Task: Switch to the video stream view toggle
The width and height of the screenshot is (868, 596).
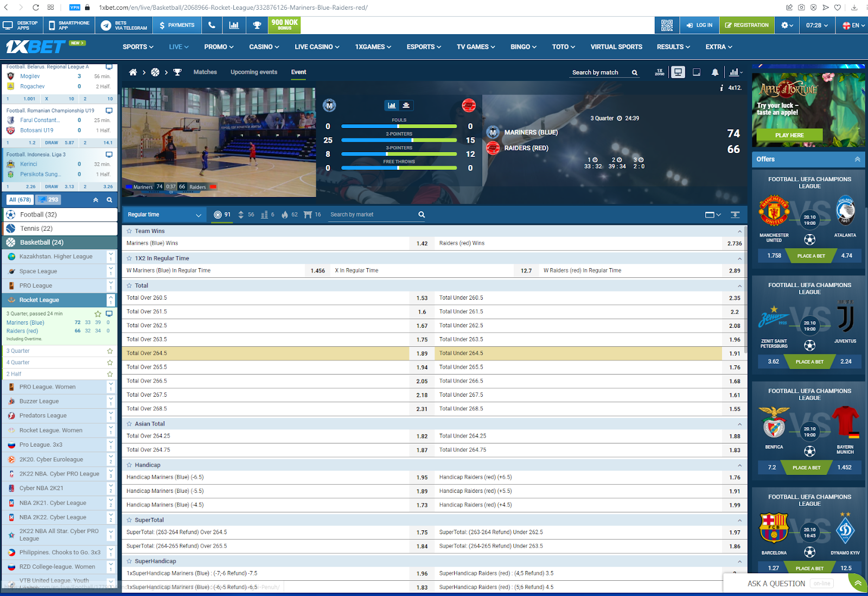Action: [x=678, y=72]
